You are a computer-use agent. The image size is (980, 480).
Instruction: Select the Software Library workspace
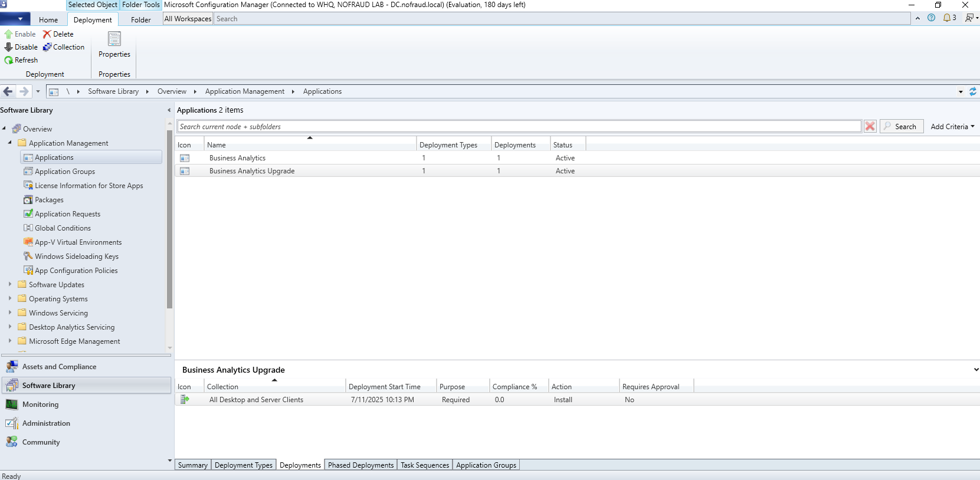(86, 386)
